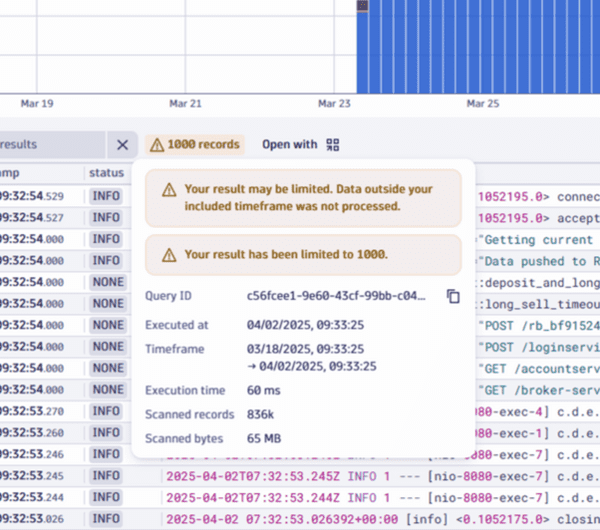The image size is (600, 530).
Task: Click the Mar 21 axis label
Action: (x=186, y=103)
